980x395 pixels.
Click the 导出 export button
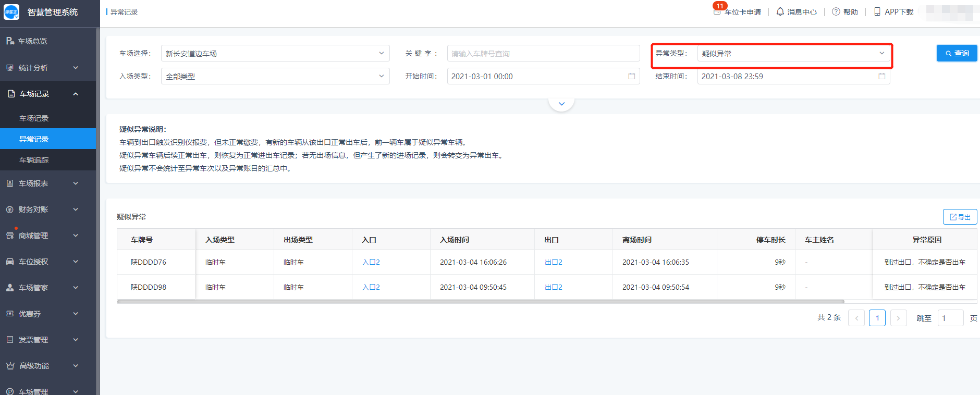960,217
